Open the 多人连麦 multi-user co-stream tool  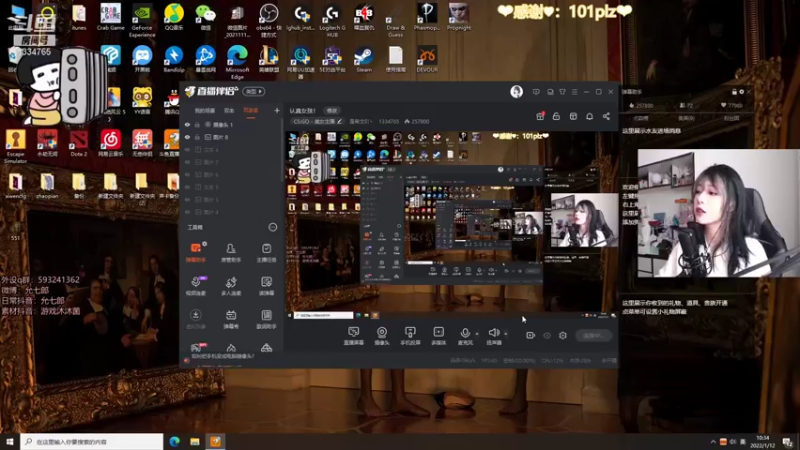(x=231, y=286)
